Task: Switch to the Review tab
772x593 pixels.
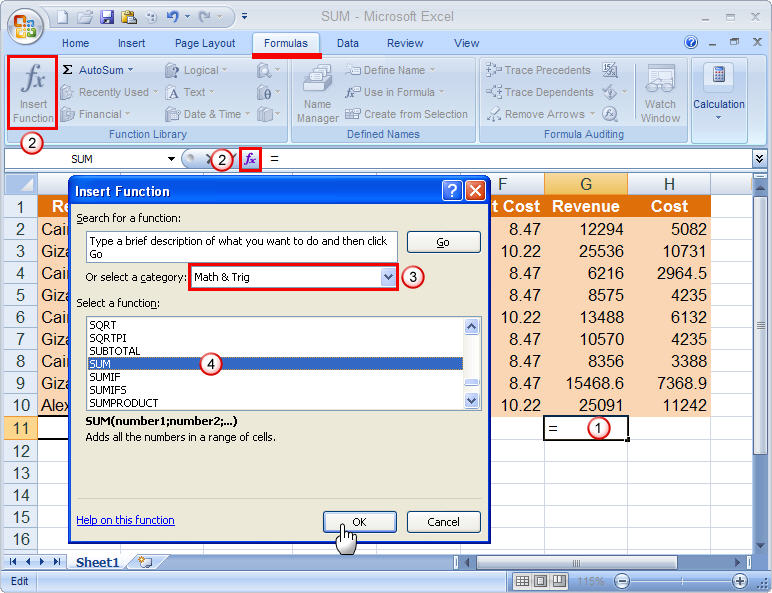Action: coord(405,43)
